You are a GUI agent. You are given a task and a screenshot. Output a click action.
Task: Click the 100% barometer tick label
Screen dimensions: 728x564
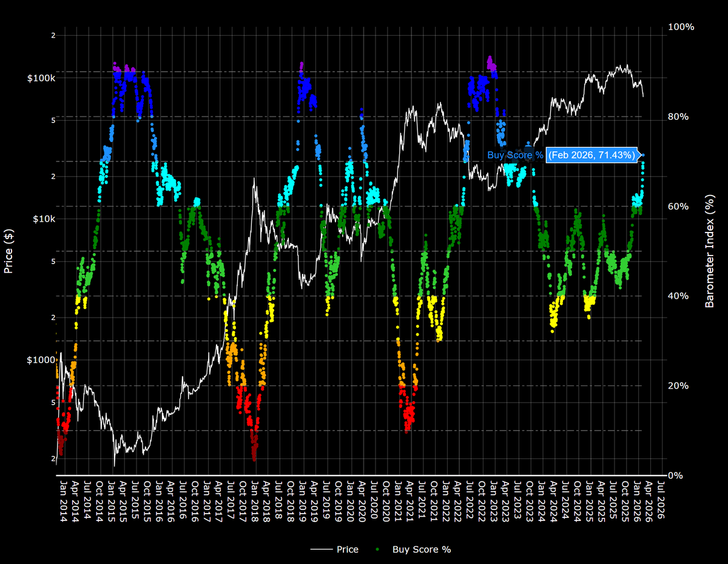[681, 27]
